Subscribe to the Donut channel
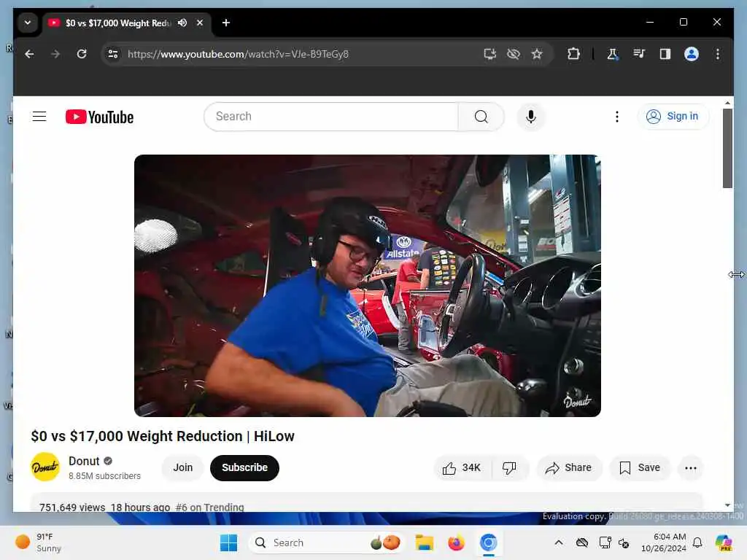The height and width of the screenshot is (560, 747). (244, 467)
